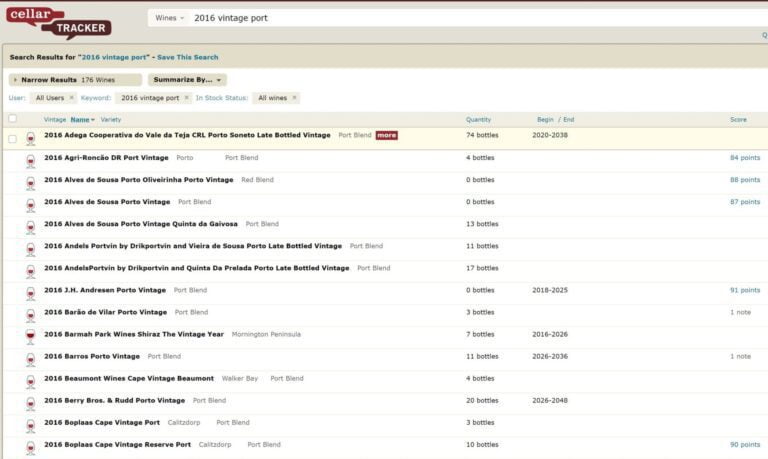Click wine glass icon for Beaumont Cape Vintage
768x459 pixels.
(31, 381)
